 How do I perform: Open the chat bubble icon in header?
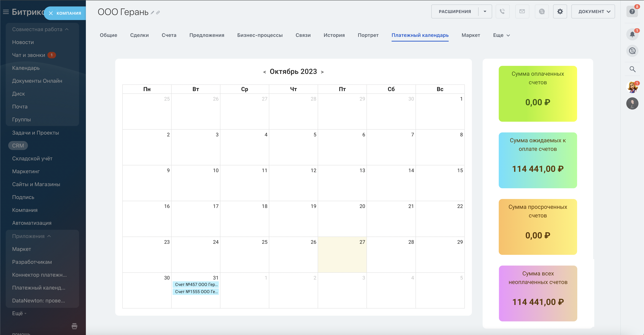tap(541, 11)
